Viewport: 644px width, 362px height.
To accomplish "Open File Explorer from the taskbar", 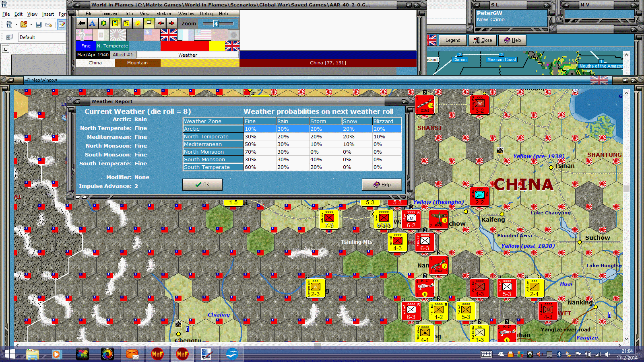I will coord(33,354).
